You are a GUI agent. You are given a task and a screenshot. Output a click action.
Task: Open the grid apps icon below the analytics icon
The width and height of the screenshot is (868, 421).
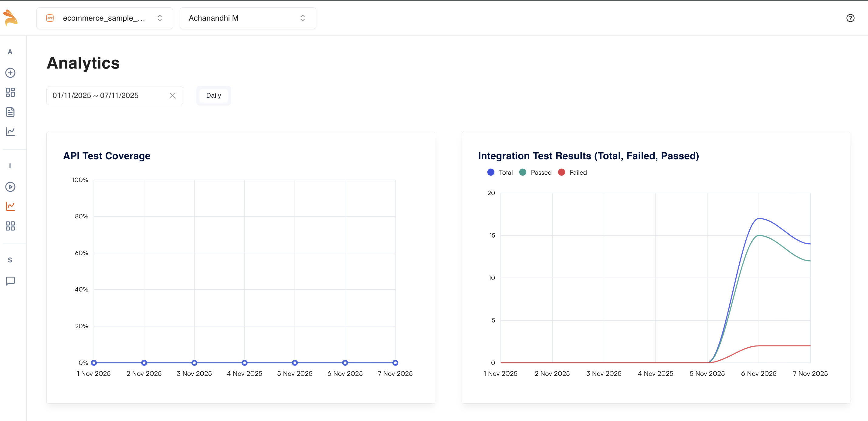10,226
